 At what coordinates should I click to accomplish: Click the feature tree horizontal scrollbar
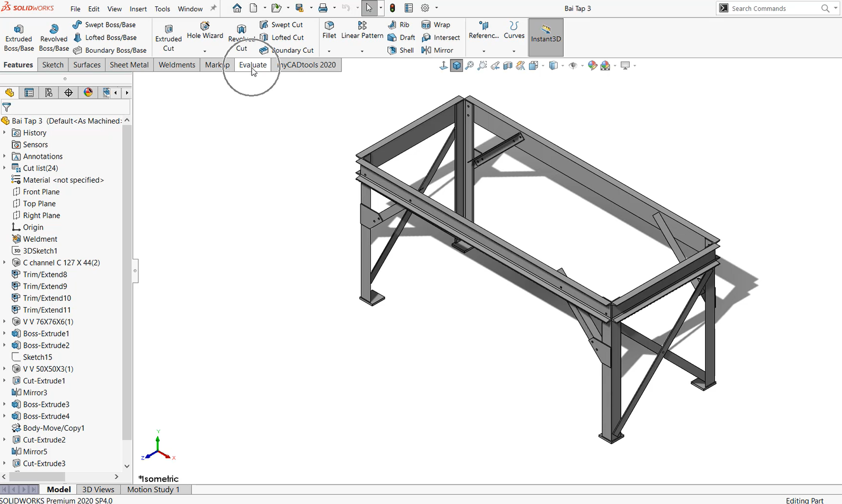click(x=37, y=477)
